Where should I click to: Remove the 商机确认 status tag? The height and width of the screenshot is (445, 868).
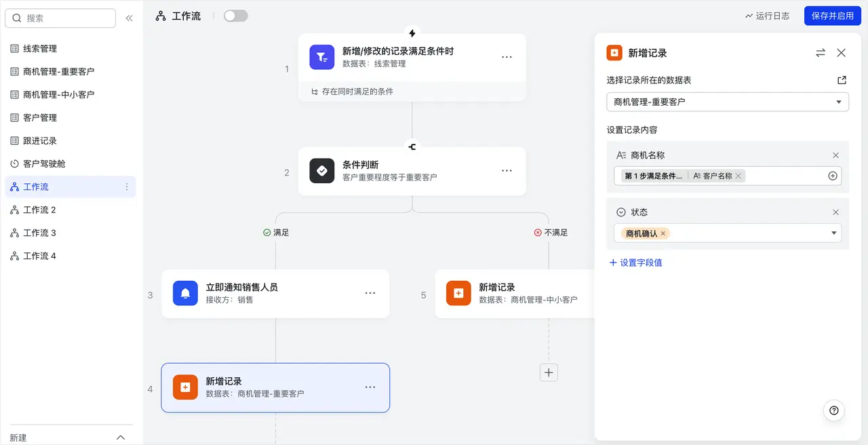tap(663, 233)
